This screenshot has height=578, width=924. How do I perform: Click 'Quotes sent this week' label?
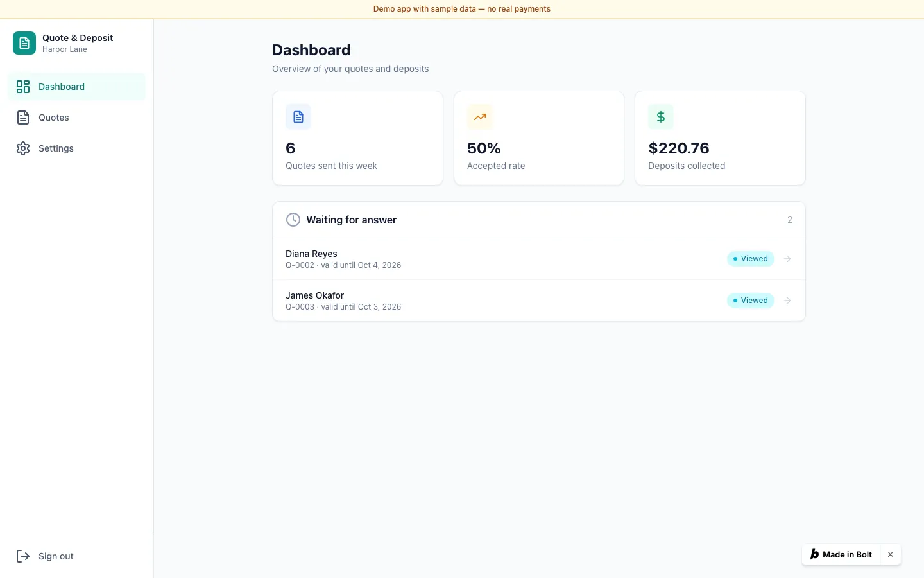point(331,166)
